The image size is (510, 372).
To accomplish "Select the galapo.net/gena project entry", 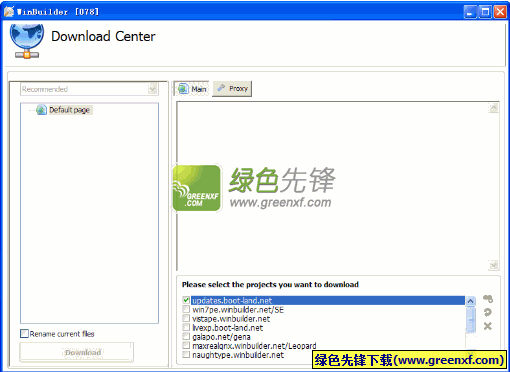I will (x=221, y=337).
